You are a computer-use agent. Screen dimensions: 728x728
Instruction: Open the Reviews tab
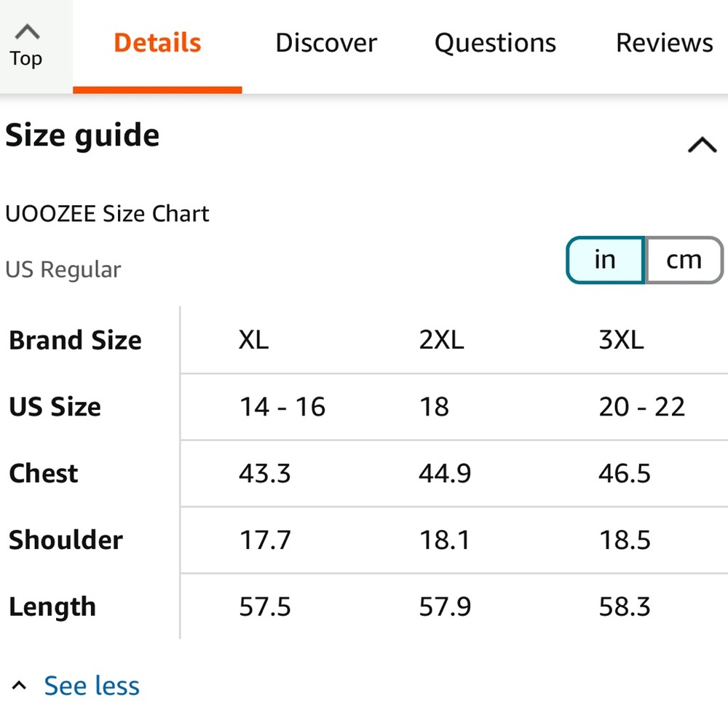(x=665, y=43)
